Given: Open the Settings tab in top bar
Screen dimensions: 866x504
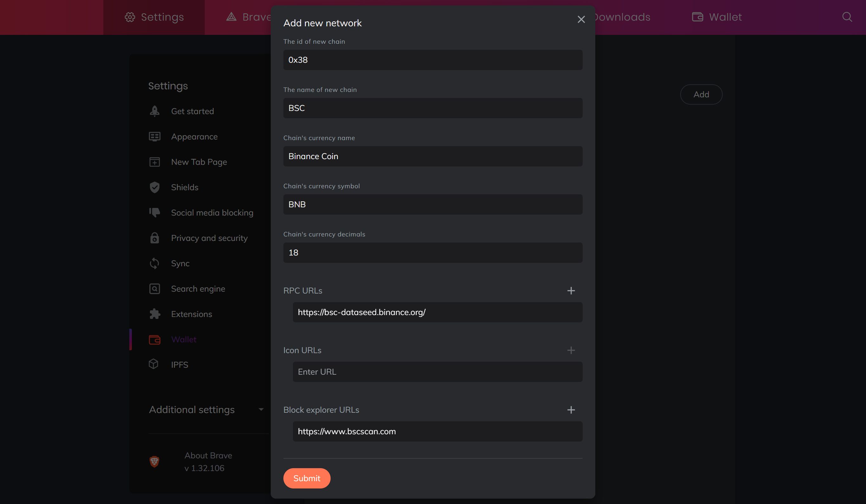Looking at the screenshot, I should point(154,17).
